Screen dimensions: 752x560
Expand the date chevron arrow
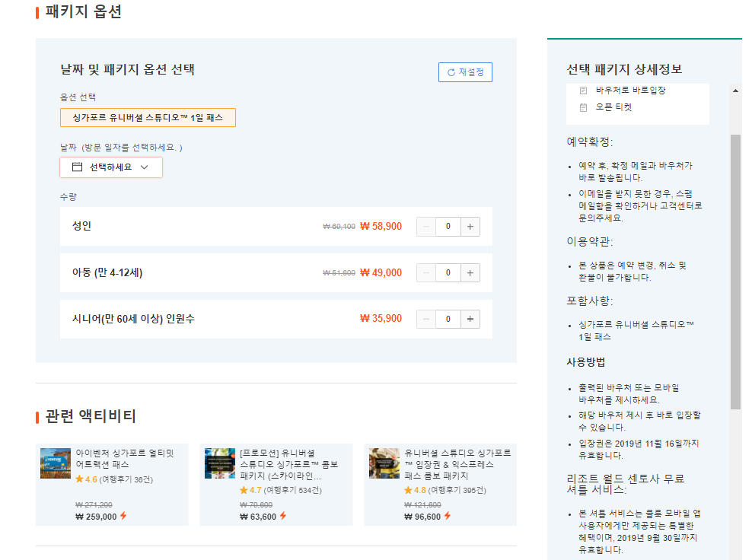point(145,167)
